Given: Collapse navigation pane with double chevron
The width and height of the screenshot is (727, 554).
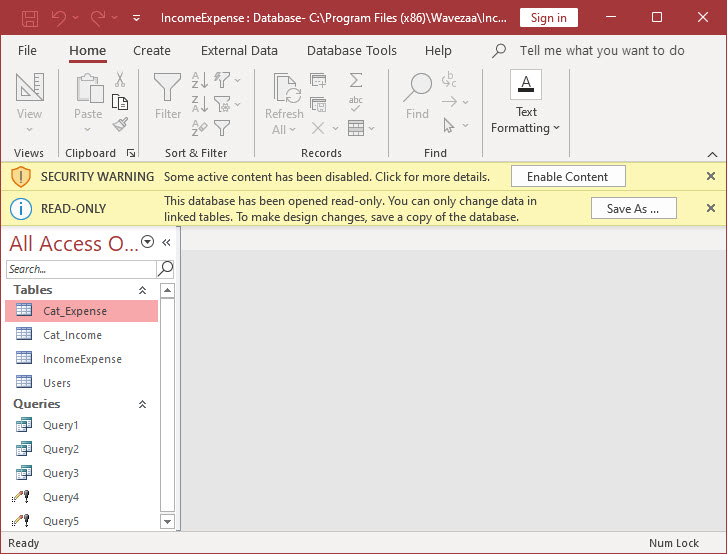Looking at the screenshot, I should coord(166,242).
